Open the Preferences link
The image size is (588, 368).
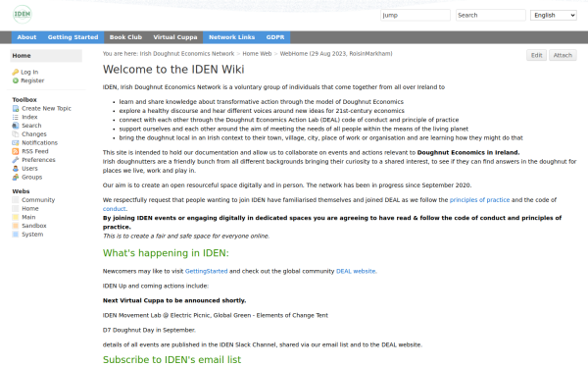38,160
